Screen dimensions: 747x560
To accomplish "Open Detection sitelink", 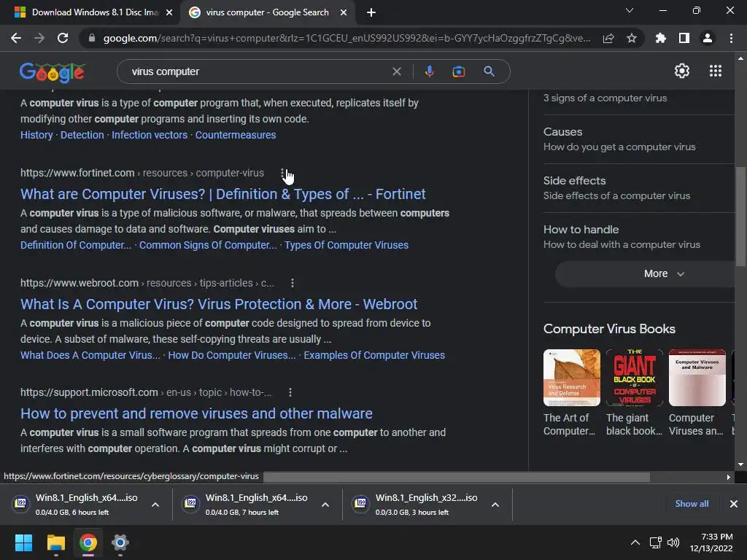I will point(82,135).
